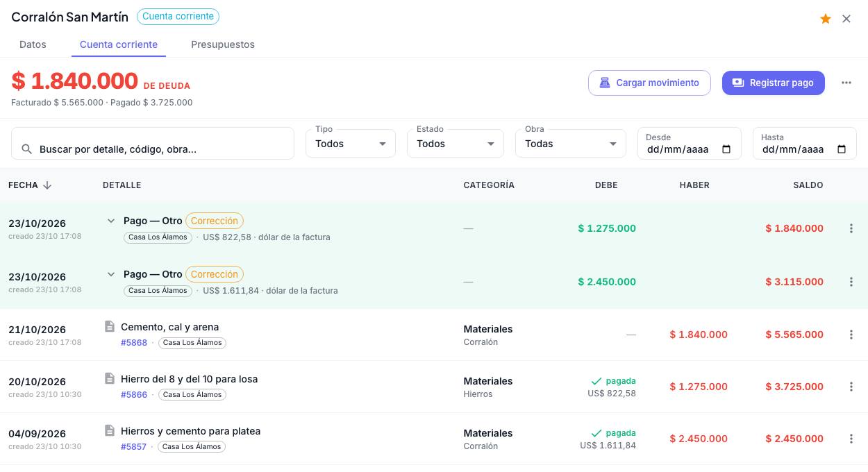Click the search magnifier icon

[27, 149]
